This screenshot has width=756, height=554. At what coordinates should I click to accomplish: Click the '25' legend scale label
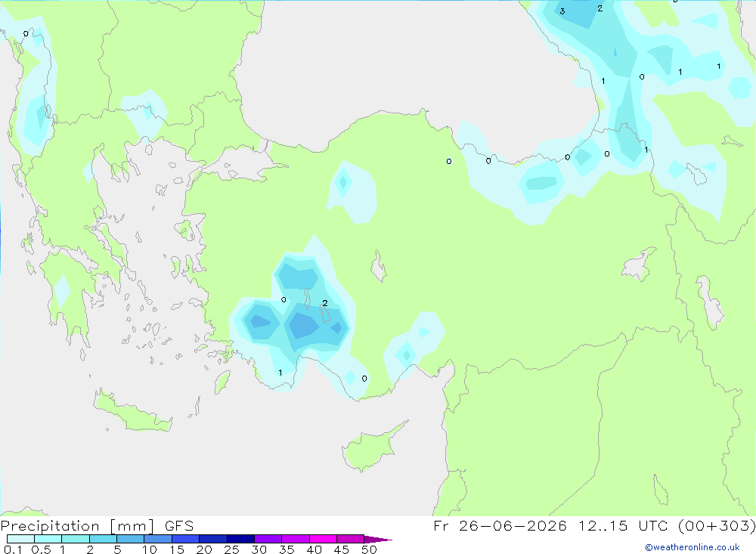pyautogui.click(x=231, y=549)
